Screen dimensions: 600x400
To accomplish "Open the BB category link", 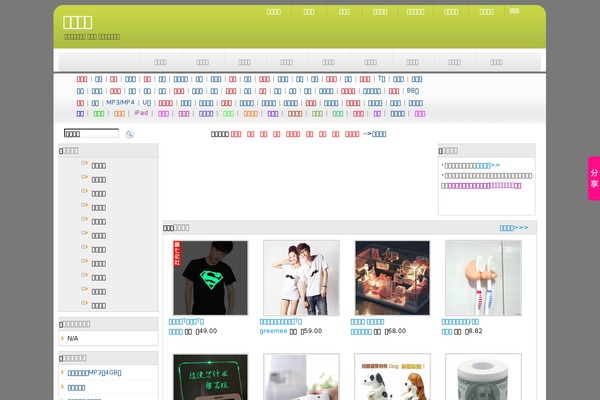I will pos(413,91).
